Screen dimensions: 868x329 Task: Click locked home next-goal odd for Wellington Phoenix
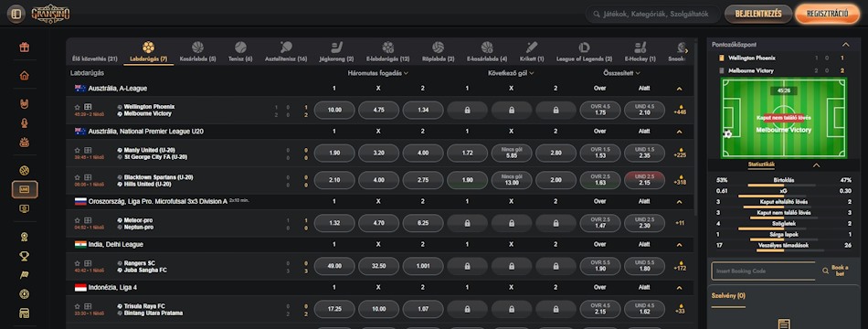point(467,111)
